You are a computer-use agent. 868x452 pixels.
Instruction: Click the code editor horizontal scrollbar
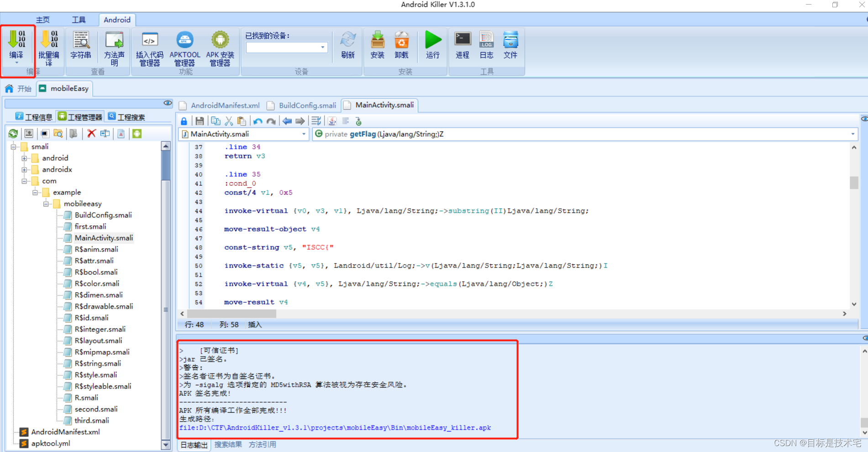[231, 314]
